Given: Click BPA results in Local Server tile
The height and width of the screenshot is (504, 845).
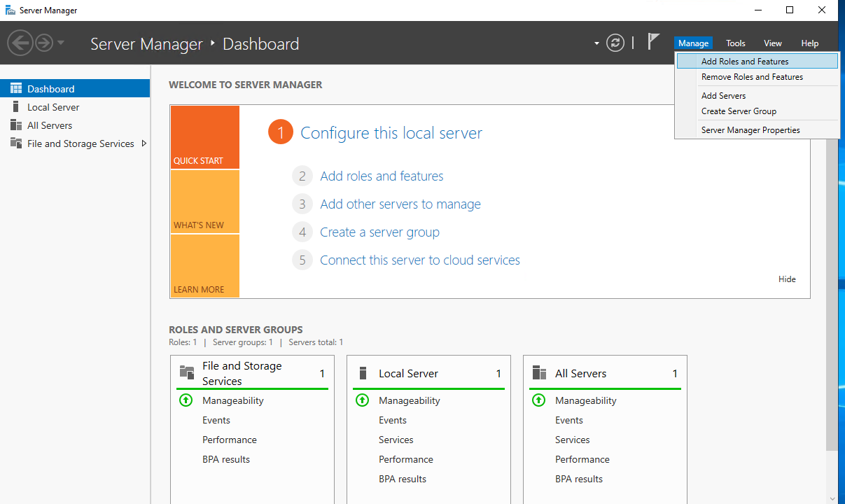Looking at the screenshot, I should tap(403, 479).
